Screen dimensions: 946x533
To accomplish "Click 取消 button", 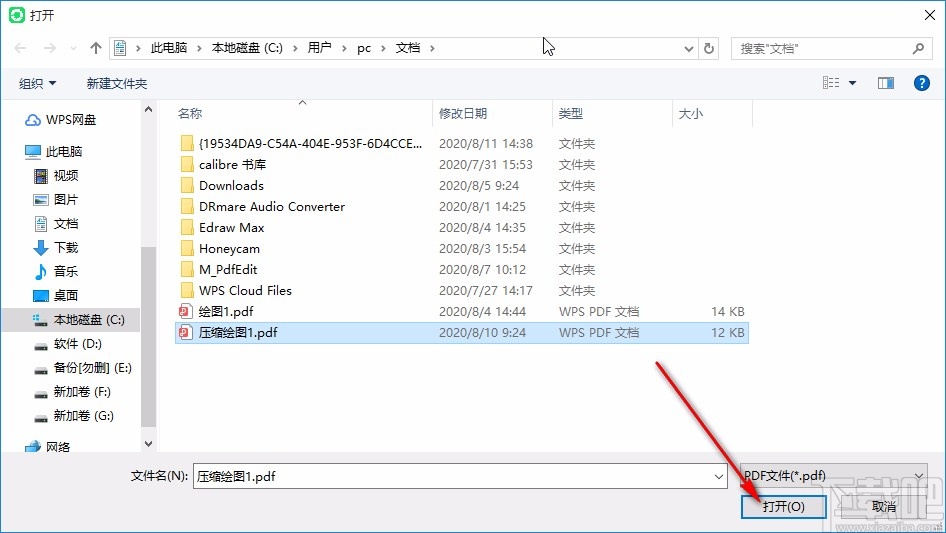I will (x=883, y=506).
